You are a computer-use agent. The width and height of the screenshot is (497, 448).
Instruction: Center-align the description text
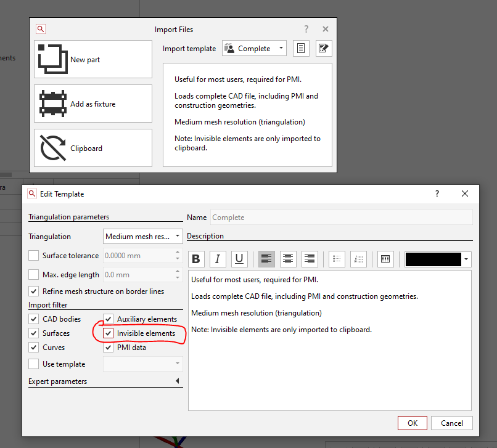[x=288, y=259]
